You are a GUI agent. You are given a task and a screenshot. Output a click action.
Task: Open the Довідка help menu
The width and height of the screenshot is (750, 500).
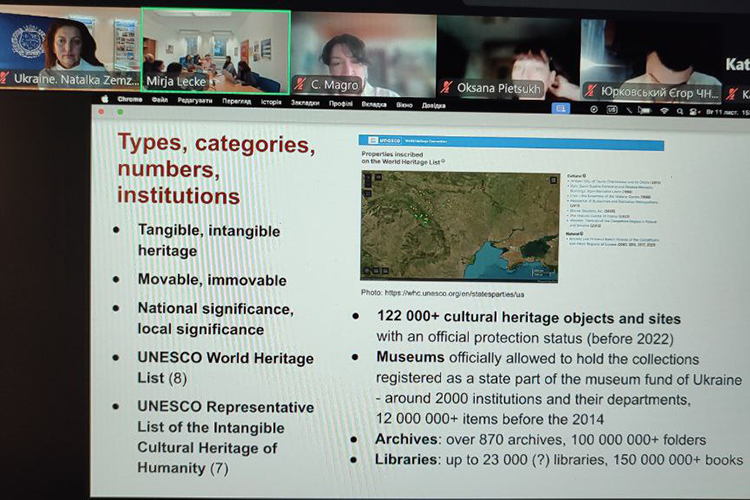pos(434,104)
